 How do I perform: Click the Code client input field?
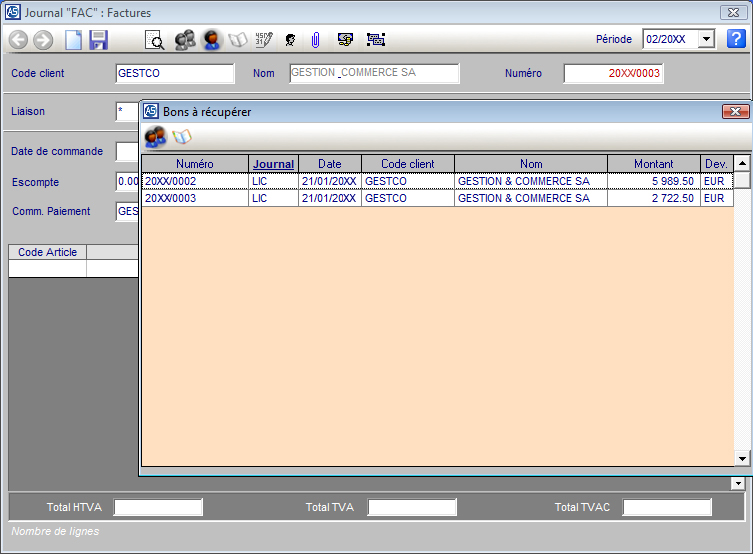click(175, 73)
